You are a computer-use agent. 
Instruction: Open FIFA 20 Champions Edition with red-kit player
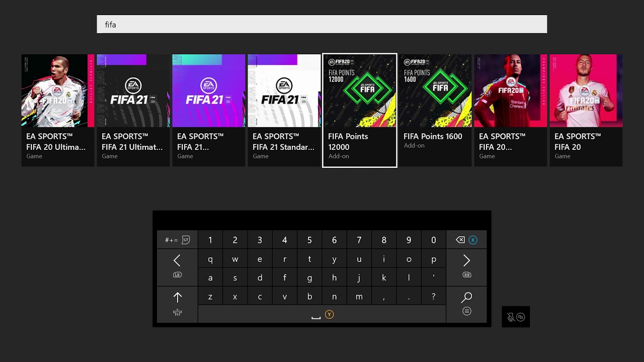point(511,110)
